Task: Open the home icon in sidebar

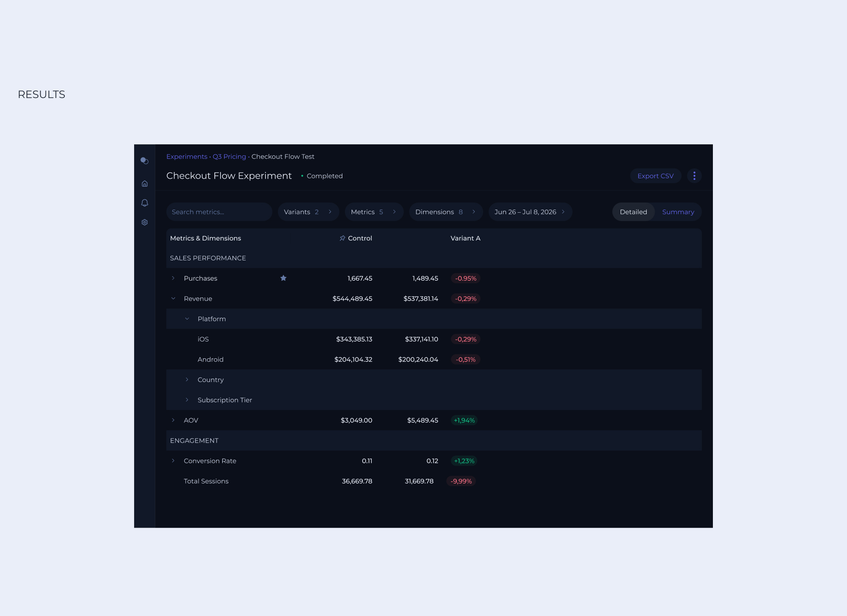Action: pyautogui.click(x=144, y=183)
